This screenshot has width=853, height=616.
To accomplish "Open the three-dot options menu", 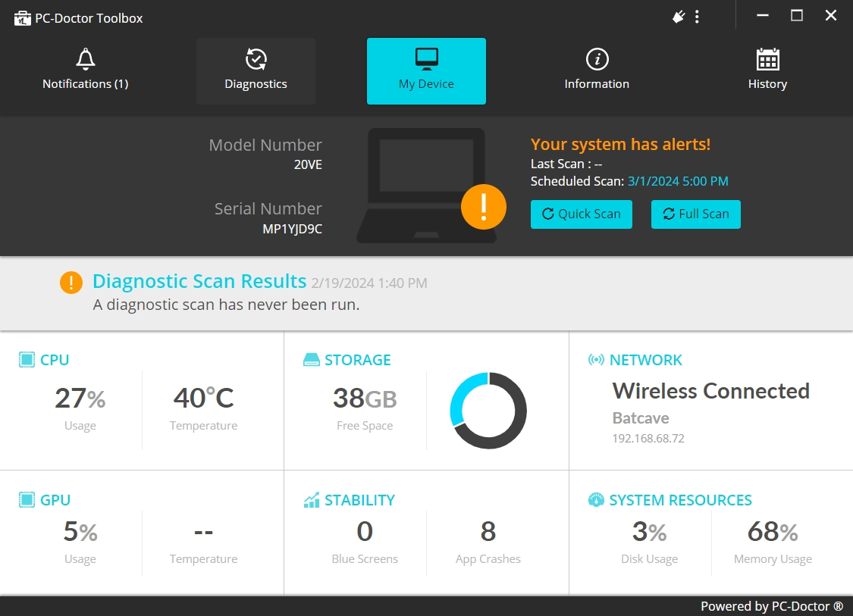I will (697, 17).
